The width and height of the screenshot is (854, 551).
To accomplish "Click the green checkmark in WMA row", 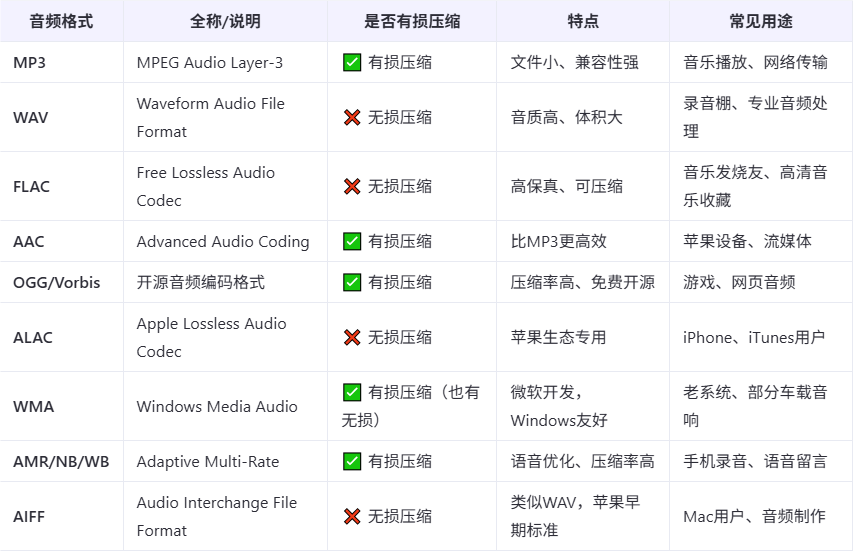I will point(352,392).
